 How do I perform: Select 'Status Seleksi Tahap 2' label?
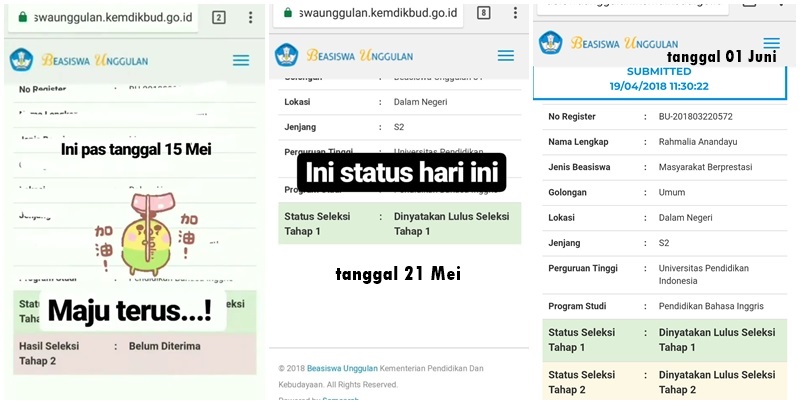coord(582,382)
